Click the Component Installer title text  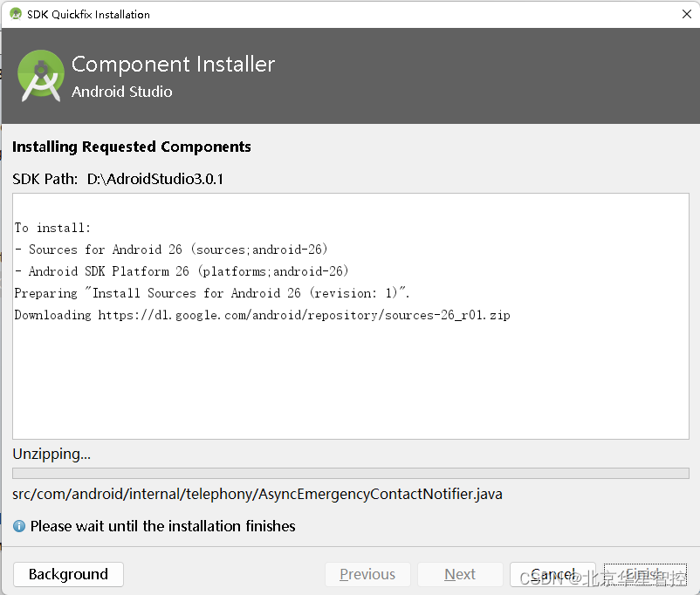click(x=174, y=64)
